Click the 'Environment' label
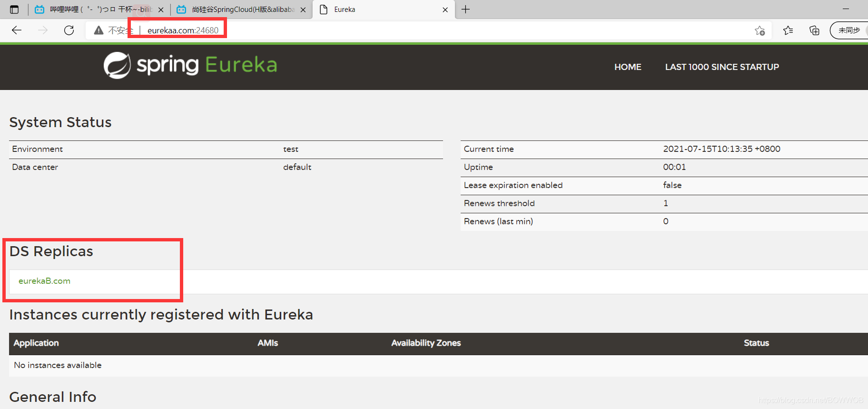Image resolution: width=868 pixels, height=409 pixels. 38,149
